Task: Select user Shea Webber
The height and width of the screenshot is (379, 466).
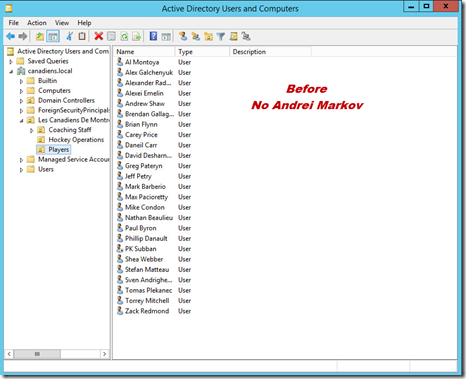Action: point(144,259)
